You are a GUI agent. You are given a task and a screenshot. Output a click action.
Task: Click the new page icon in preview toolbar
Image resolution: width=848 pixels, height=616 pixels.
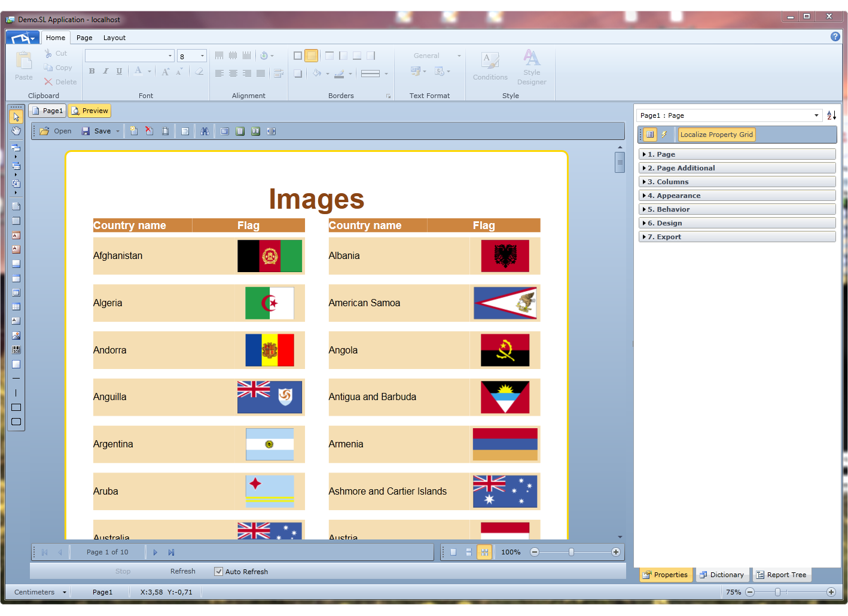(134, 131)
